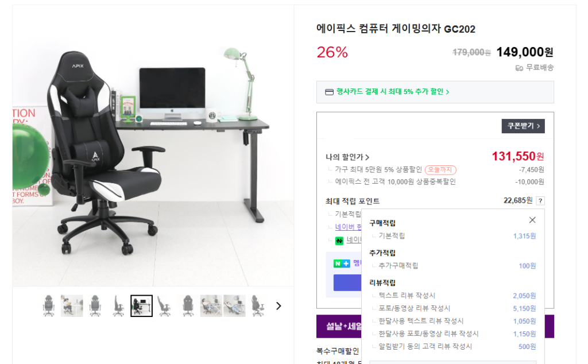
Task: Select the last visible chair thumbnail
Action: pyautogui.click(x=258, y=306)
